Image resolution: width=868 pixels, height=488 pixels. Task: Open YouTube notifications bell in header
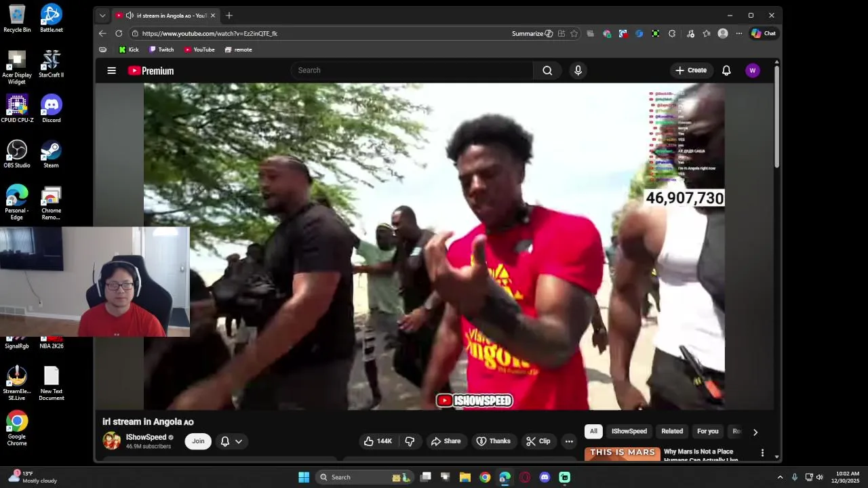click(726, 70)
